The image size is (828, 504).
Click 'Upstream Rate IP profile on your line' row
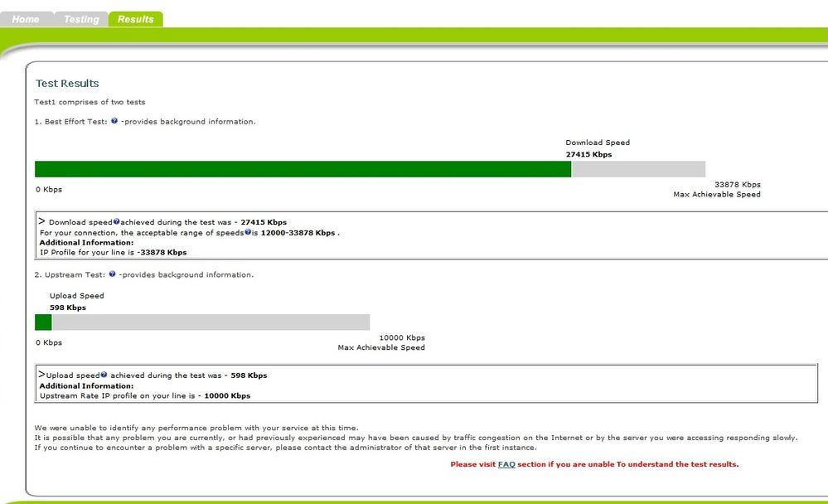pyautogui.click(x=145, y=395)
